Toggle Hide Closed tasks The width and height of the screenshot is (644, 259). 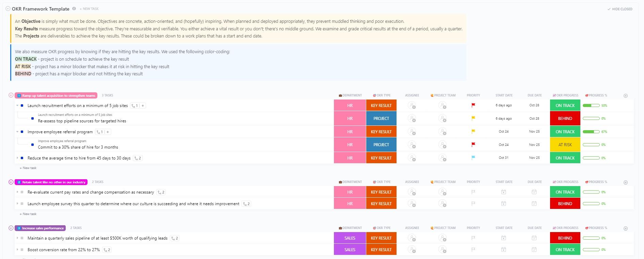620,9
